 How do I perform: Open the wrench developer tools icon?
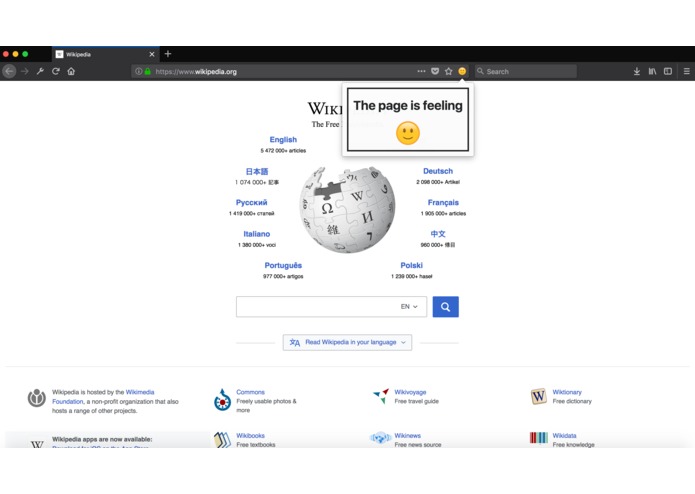pos(40,71)
